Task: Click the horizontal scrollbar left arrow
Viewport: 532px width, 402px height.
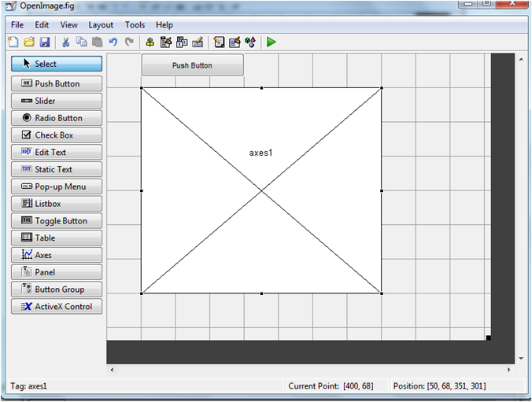Action: coord(112,370)
